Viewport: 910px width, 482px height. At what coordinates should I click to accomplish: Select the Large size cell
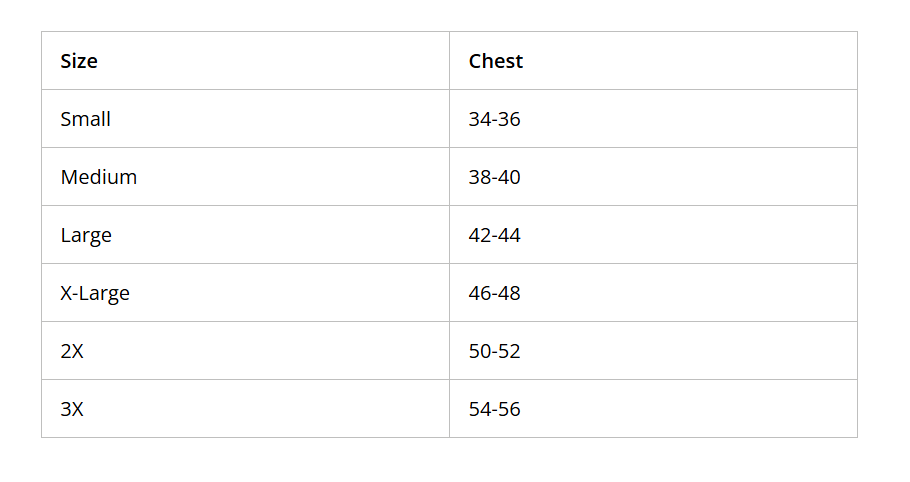coord(245,235)
